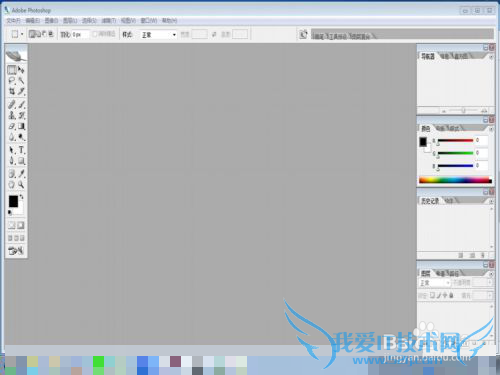Open the 图像(I) Image menu
The width and height of the screenshot is (500, 375).
(51, 21)
